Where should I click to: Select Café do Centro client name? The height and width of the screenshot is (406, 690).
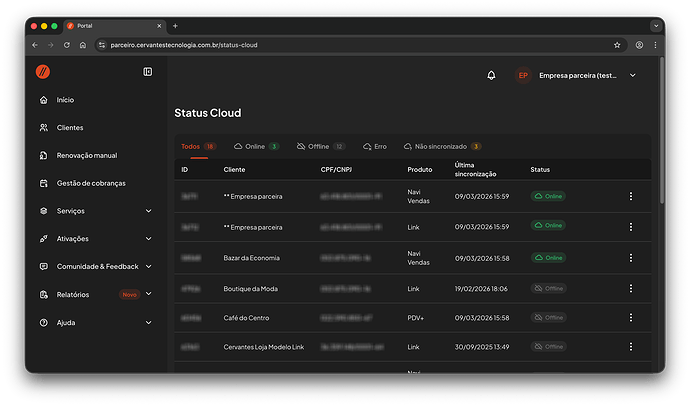point(246,318)
